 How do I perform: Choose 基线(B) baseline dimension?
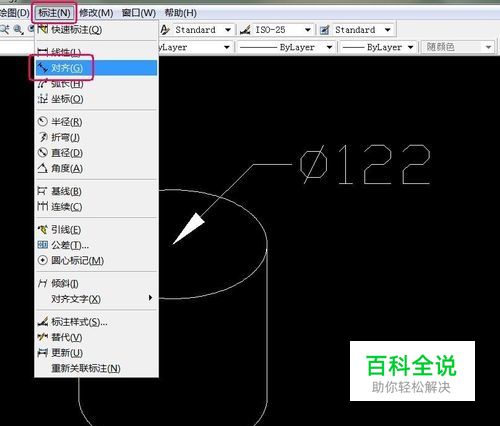coord(97,191)
